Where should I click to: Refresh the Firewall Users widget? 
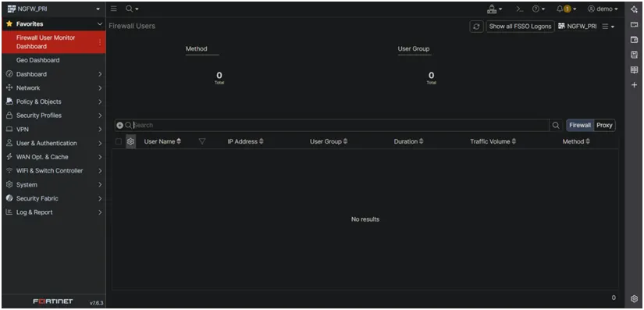[476, 27]
